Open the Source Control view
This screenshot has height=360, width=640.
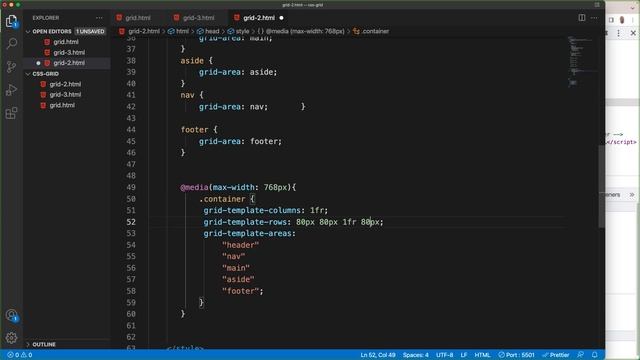11,67
